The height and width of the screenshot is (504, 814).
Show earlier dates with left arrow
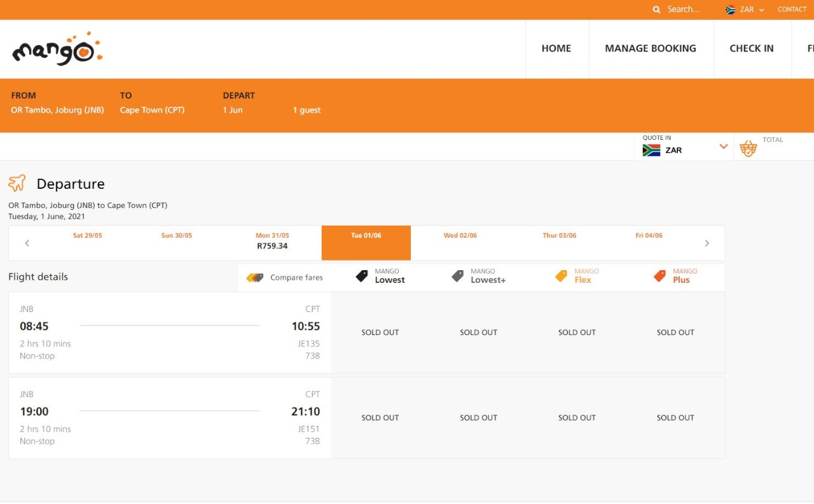click(x=27, y=243)
